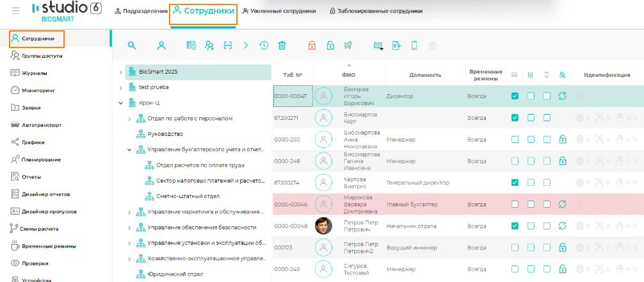Click sync icon in Миронова Варвара row

click(563, 204)
